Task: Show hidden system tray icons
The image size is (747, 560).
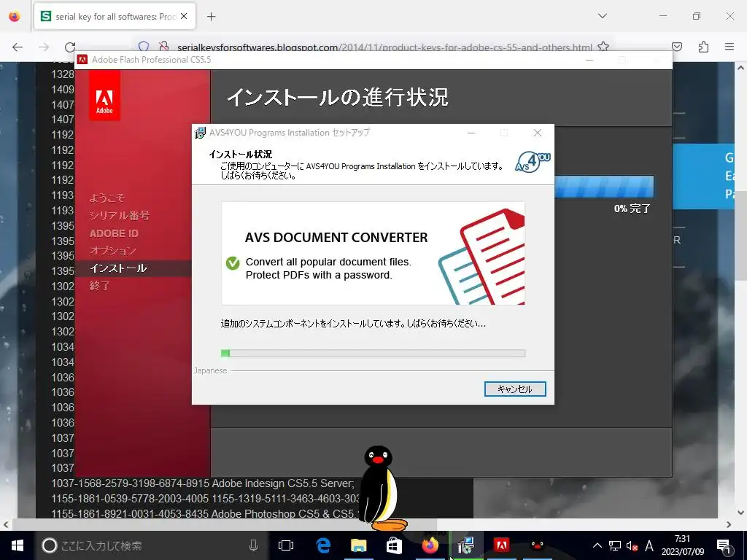Action: coord(597,545)
